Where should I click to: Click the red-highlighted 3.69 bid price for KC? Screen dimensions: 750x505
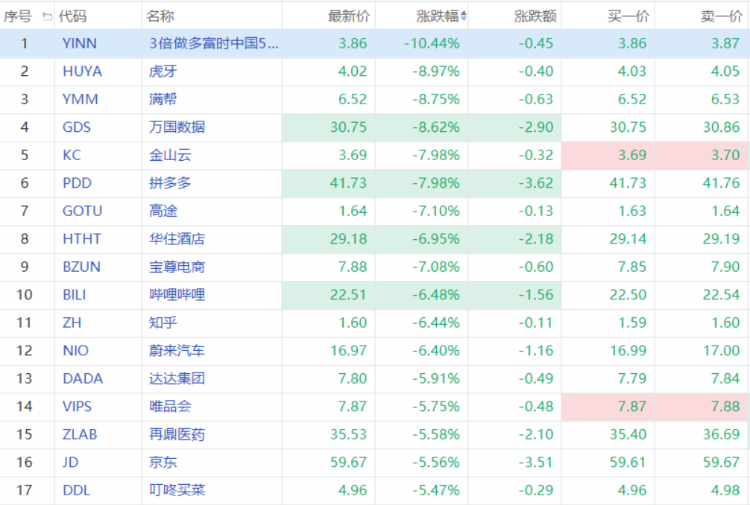point(632,155)
